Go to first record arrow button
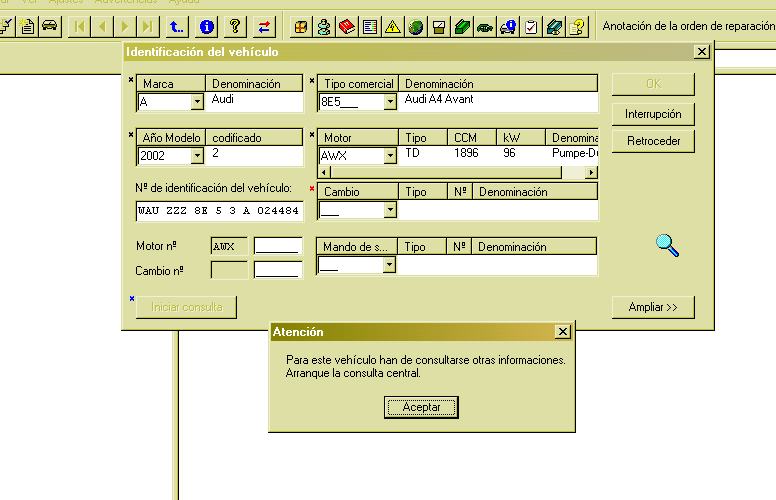Screen dimensions: 776x500 pyautogui.click(x=79, y=26)
